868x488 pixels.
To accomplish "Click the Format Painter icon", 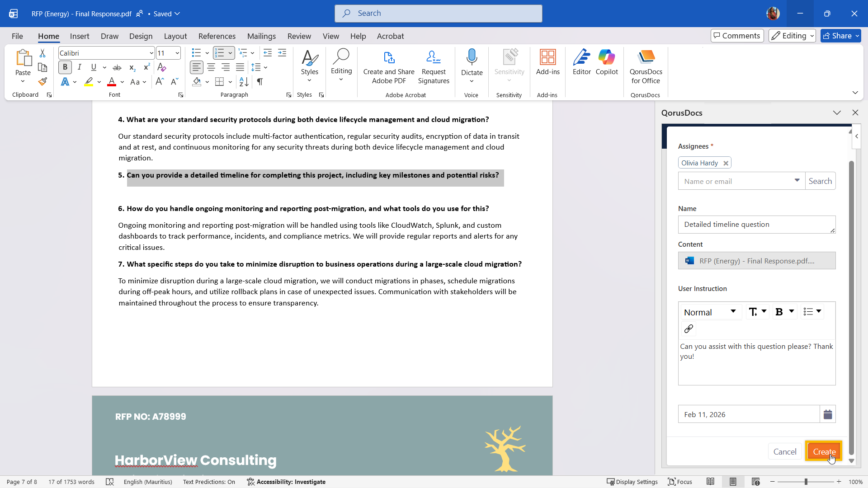I will coord(42,82).
